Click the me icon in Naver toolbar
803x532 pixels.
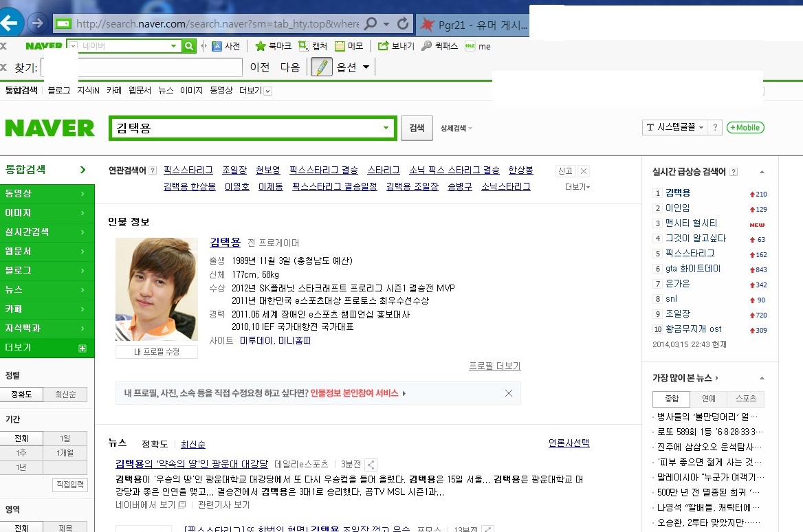[x=477, y=46]
